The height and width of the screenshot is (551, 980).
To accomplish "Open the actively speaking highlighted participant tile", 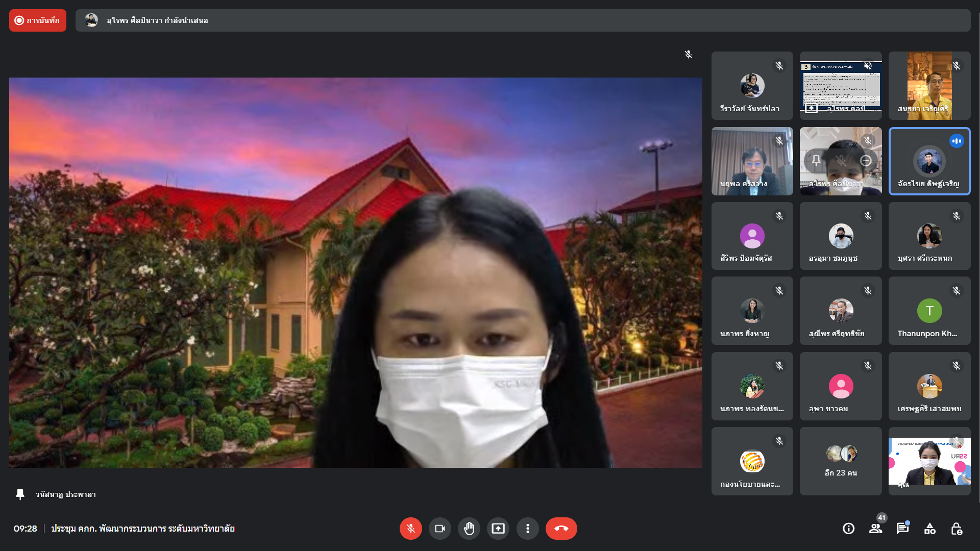I will (929, 161).
